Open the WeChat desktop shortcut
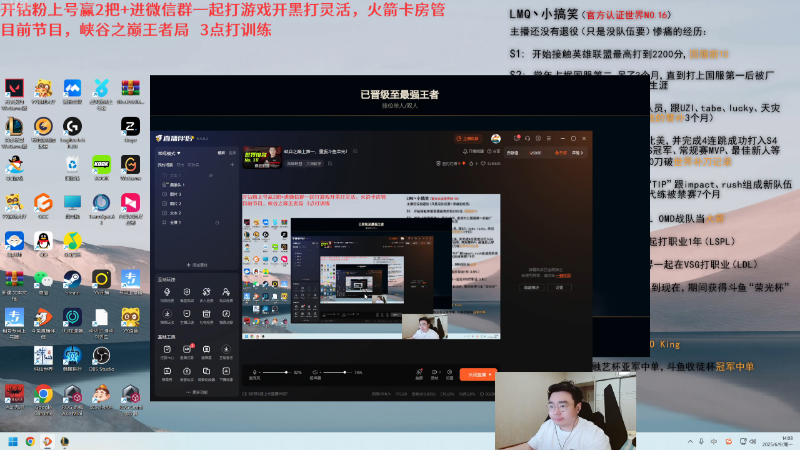 (x=43, y=279)
